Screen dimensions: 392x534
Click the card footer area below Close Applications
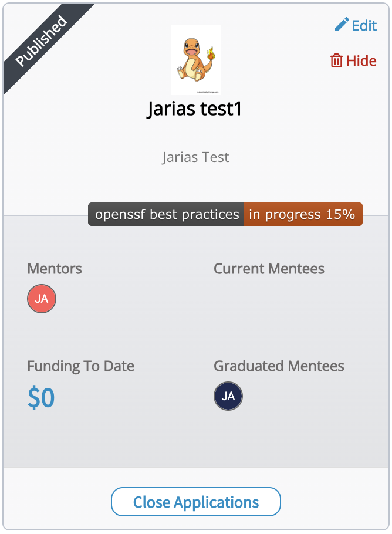[x=195, y=526]
